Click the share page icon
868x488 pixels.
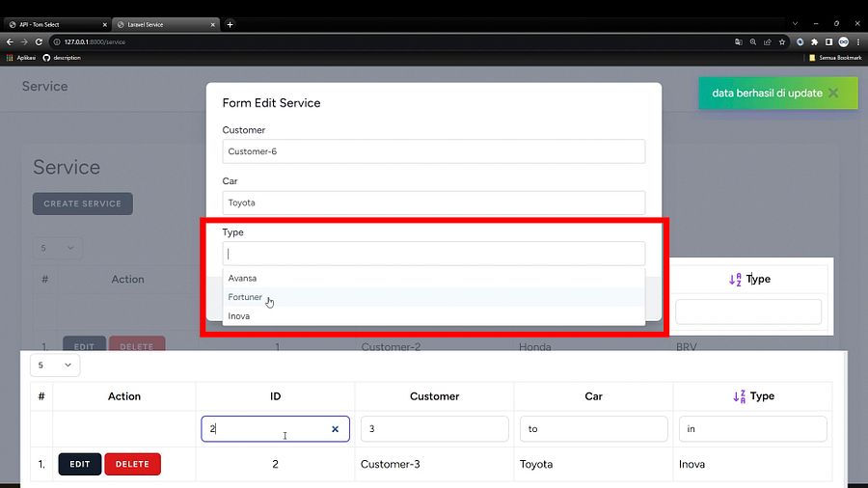point(768,42)
